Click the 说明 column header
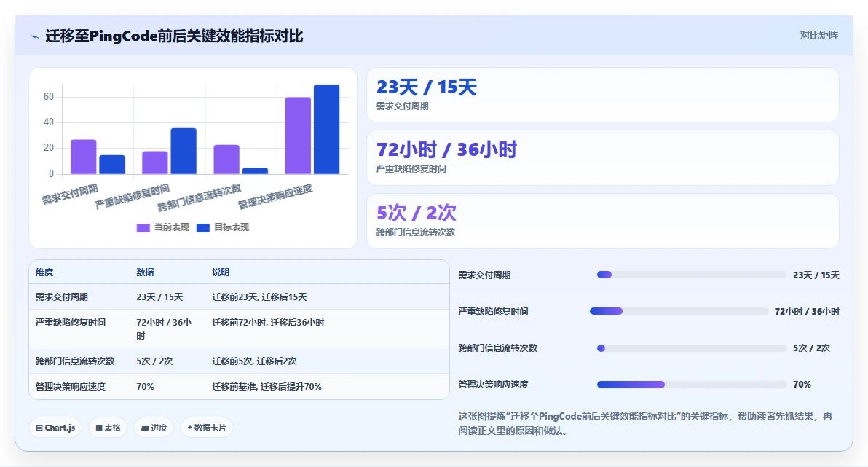868x467 pixels. pyautogui.click(x=221, y=272)
